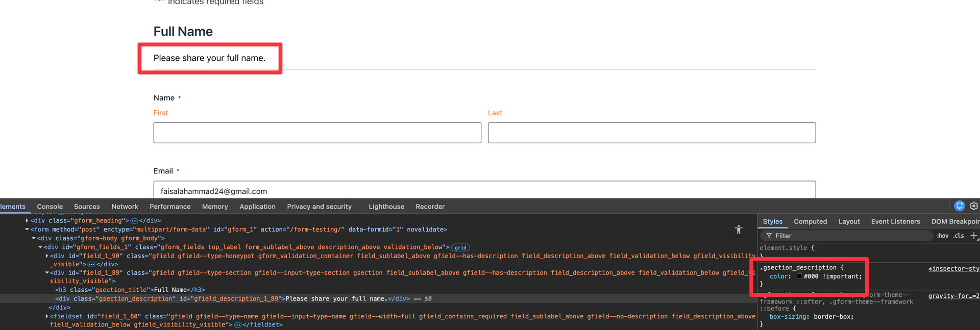The image size is (980, 330).
Task: Open the gravity-for…=2 stylesheet link
Action: pyautogui.click(x=953, y=296)
